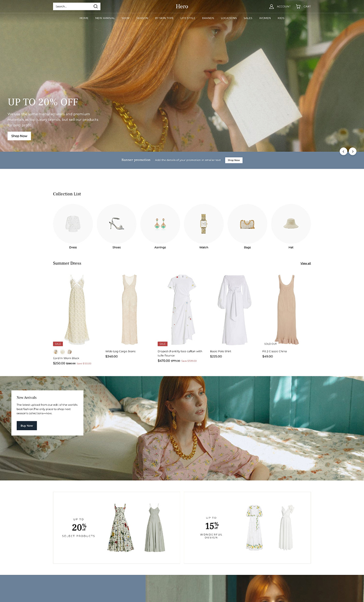Select the Watch collection circle
The width and height of the screenshot is (364, 602).
[x=204, y=224]
